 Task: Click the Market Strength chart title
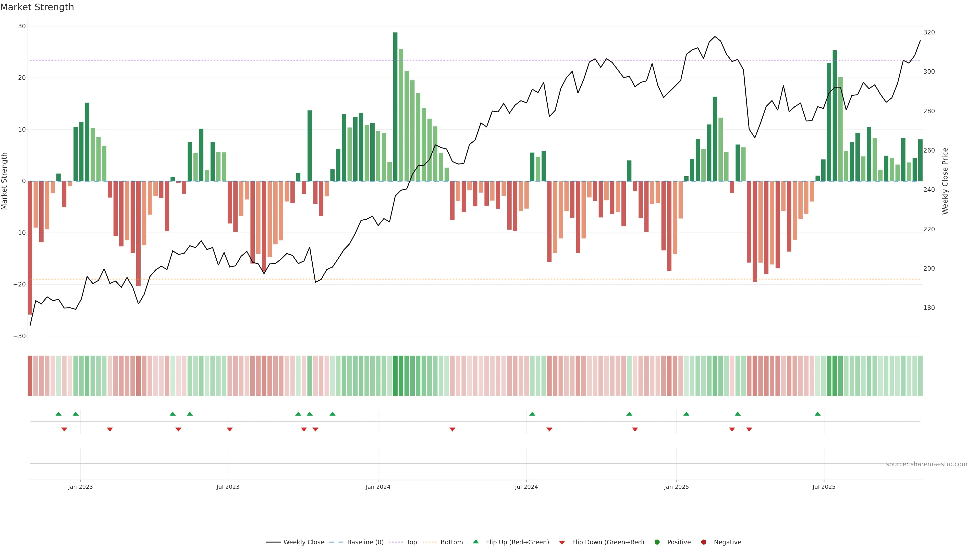coord(37,7)
